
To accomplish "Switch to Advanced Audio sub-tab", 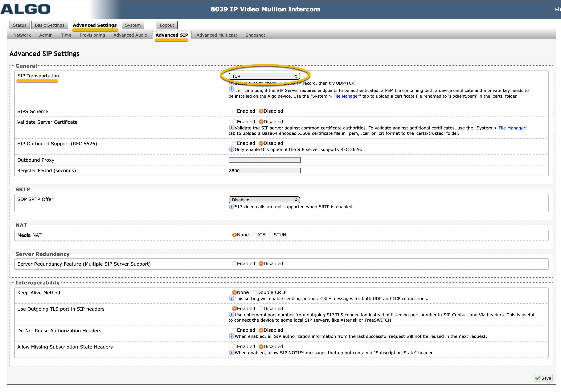I will pos(130,35).
